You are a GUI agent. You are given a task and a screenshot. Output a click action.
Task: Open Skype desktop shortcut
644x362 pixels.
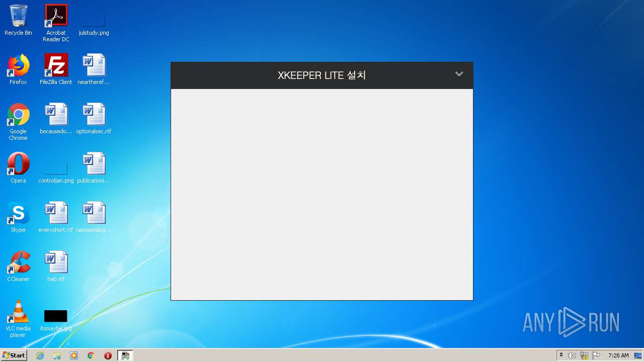[18, 217]
